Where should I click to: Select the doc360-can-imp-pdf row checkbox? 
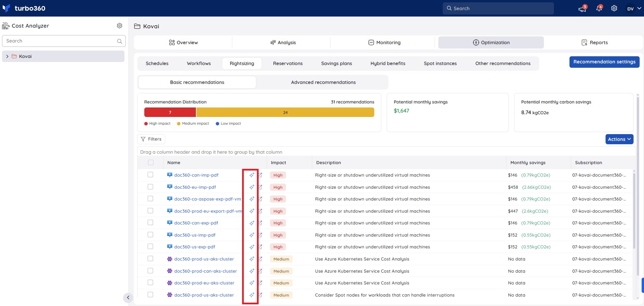[150, 175]
